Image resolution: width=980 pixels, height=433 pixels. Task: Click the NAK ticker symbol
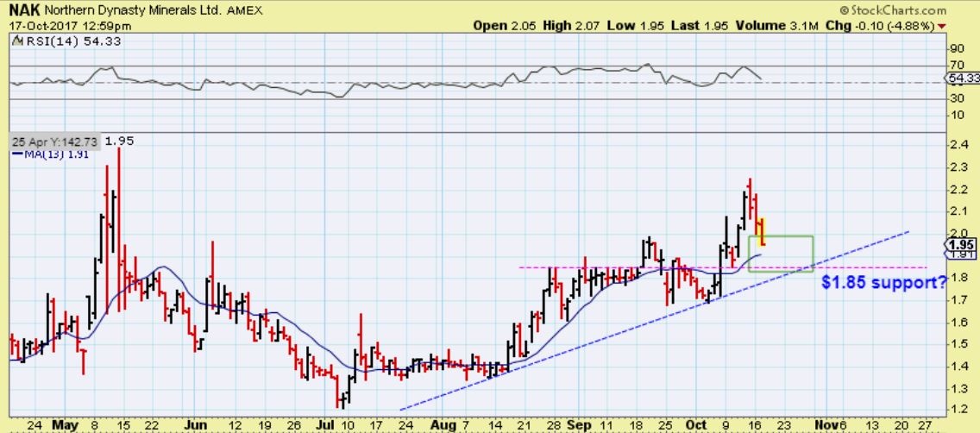(25, 9)
